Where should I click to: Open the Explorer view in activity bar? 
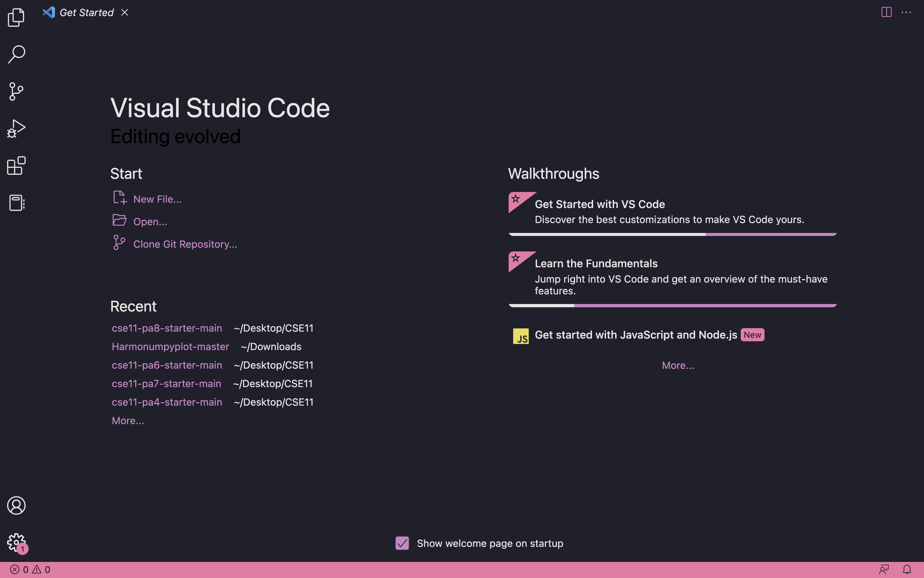tap(16, 17)
